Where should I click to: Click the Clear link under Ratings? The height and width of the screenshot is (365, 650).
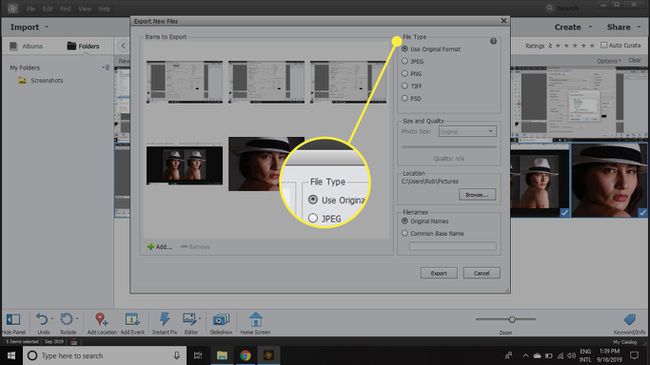[x=634, y=60]
